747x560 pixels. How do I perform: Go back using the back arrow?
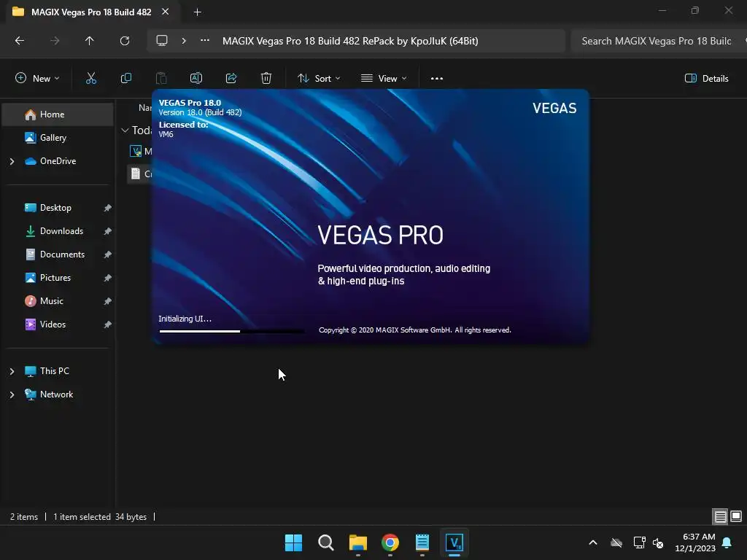20,41
